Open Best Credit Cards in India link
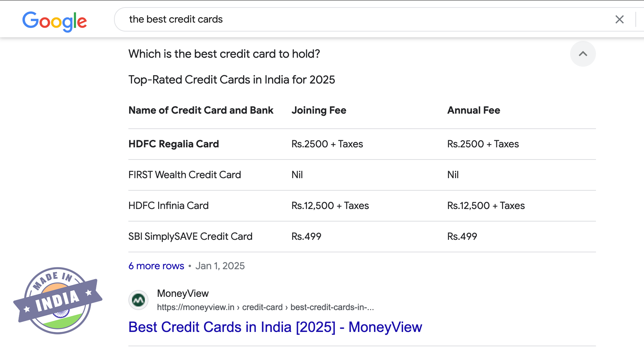 point(275,327)
